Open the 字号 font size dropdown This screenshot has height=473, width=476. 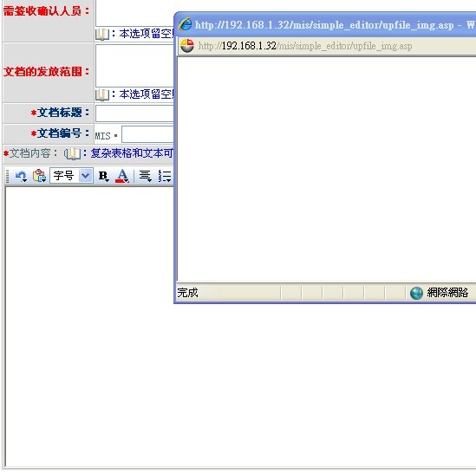(x=71, y=176)
